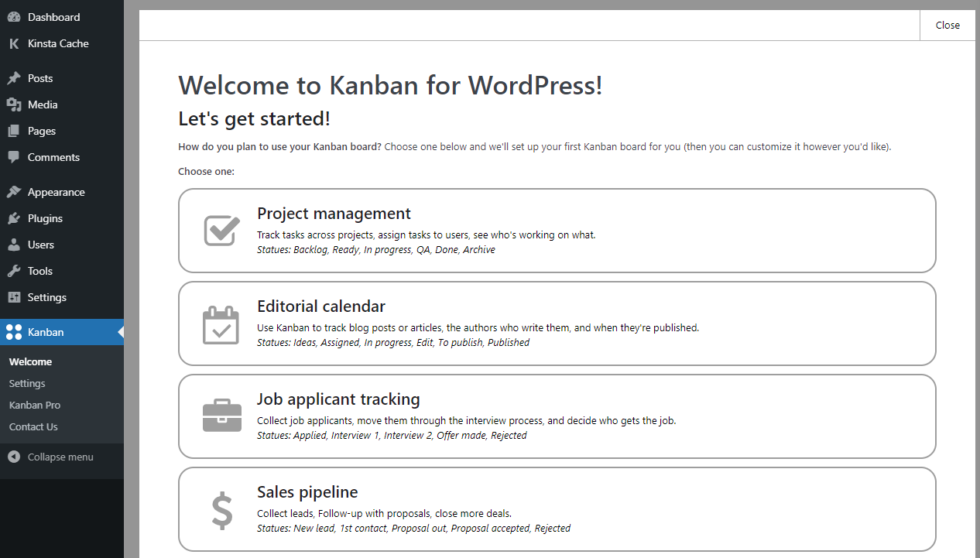Click 'Track tasks across projects' description
The image size is (980, 558).
427,234
